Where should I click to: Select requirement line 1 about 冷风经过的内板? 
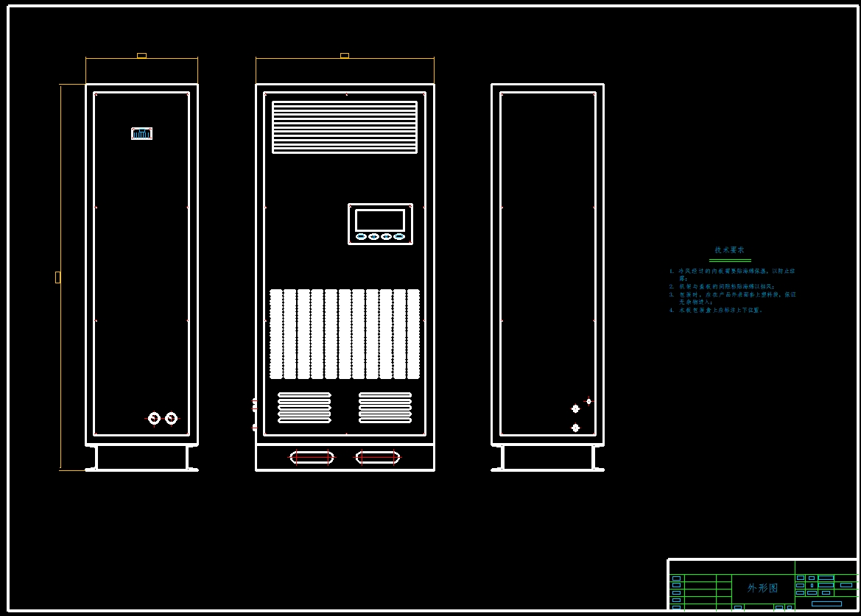(732, 275)
